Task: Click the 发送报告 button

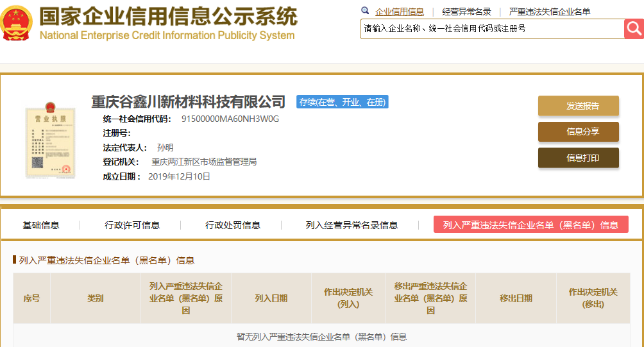Action: tap(579, 106)
